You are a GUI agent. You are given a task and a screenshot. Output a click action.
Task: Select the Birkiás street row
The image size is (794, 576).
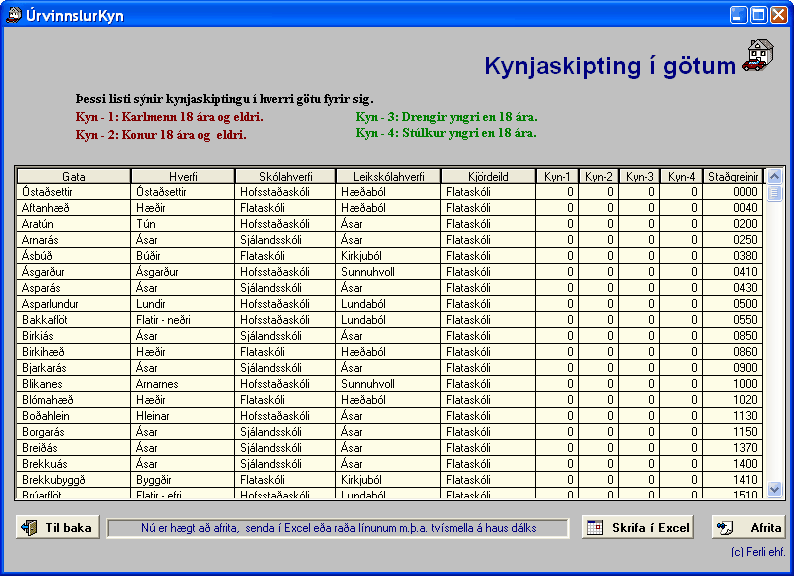(390, 336)
